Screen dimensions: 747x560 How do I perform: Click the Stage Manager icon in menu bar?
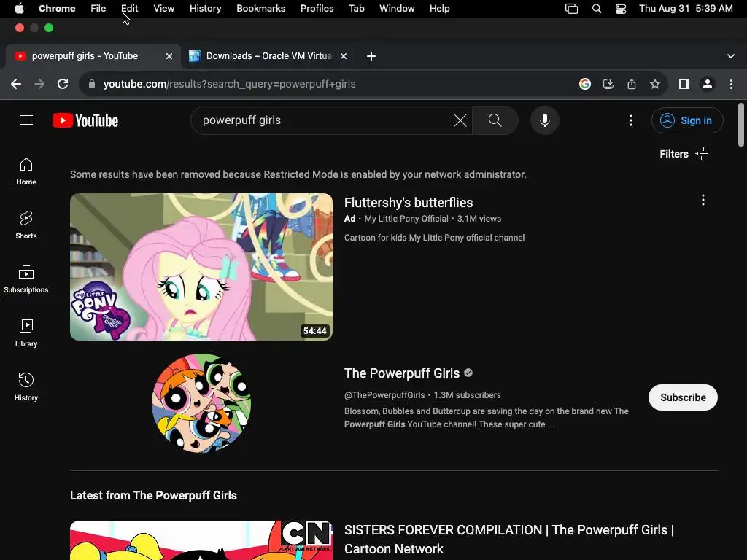[571, 9]
